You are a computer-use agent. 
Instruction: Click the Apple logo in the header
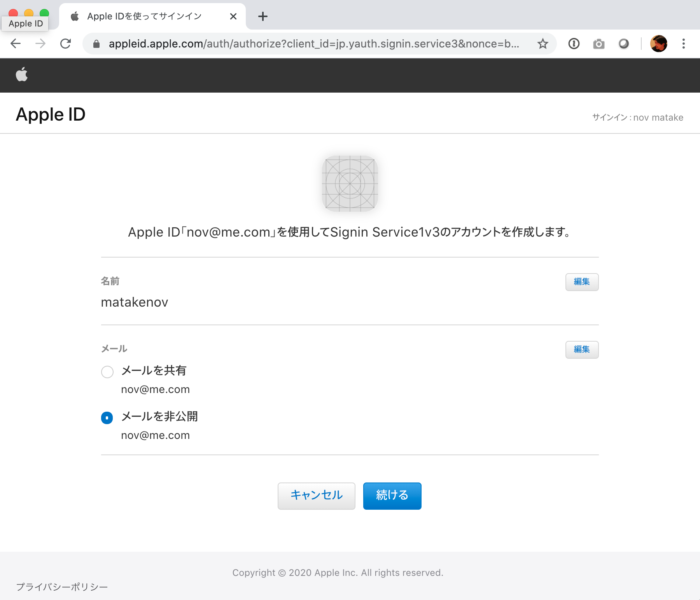point(22,75)
